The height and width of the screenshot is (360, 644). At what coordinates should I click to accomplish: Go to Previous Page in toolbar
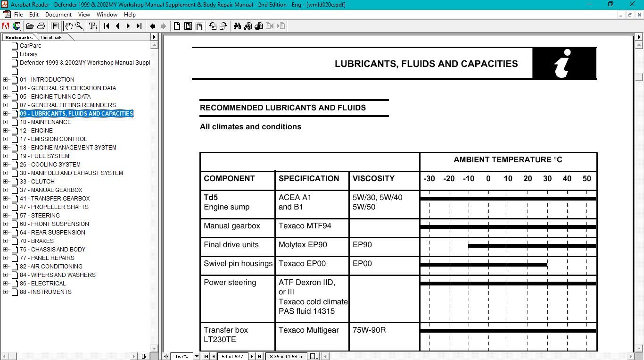(x=117, y=26)
